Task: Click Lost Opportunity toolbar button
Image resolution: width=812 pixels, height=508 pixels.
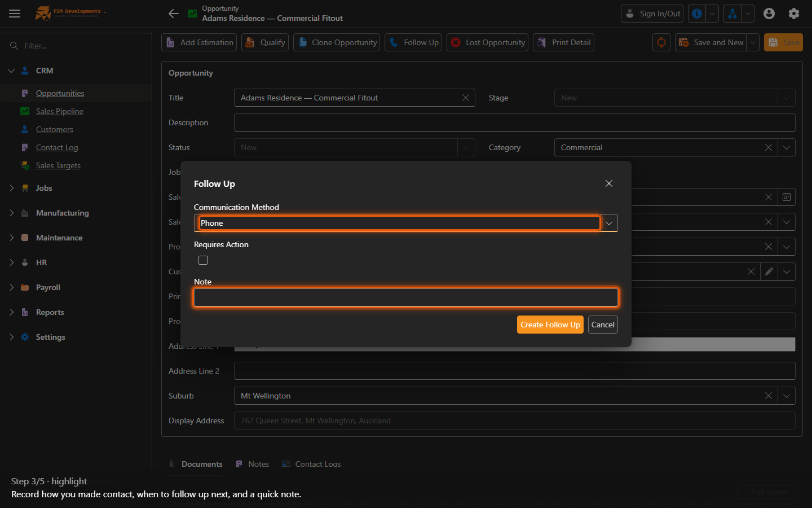Action: 488,42
